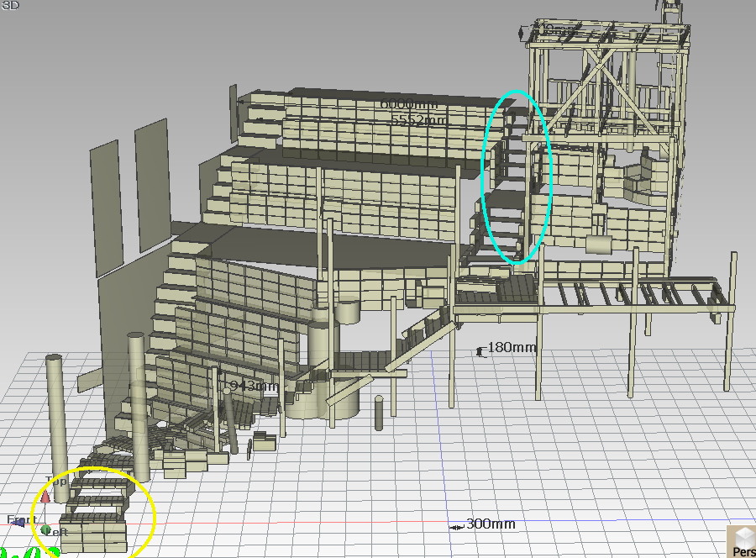Click the 300mm dimension arrow marker
Image resolution: width=756 pixels, height=558 pixels.
pyautogui.click(x=457, y=527)
